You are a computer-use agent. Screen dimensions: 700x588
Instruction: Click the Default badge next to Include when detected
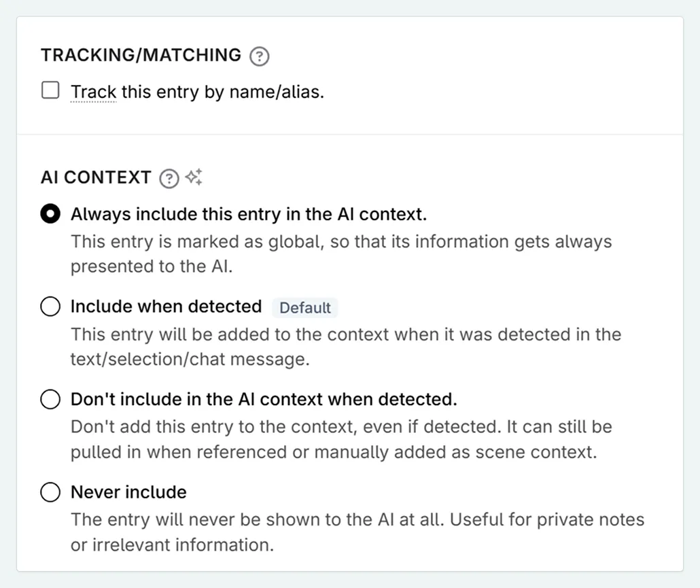click(304, 307)
